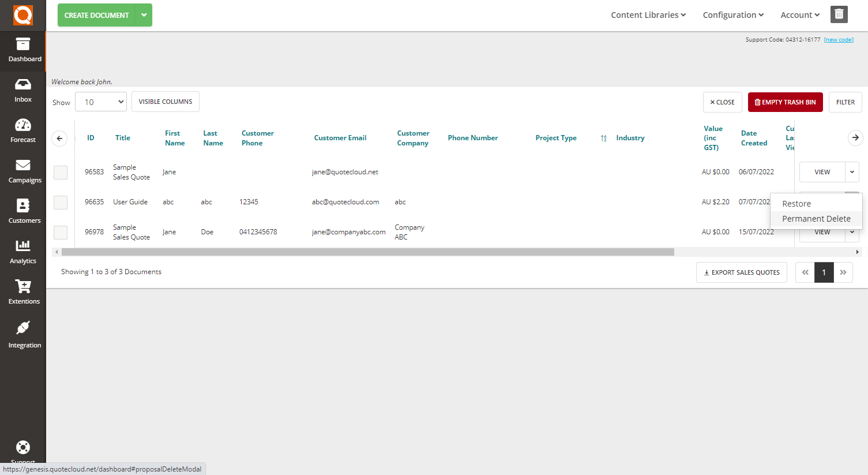Click the Empty Trash Bin button
The height and width of the screenshot is (475, 868).
tap(785, 101)
